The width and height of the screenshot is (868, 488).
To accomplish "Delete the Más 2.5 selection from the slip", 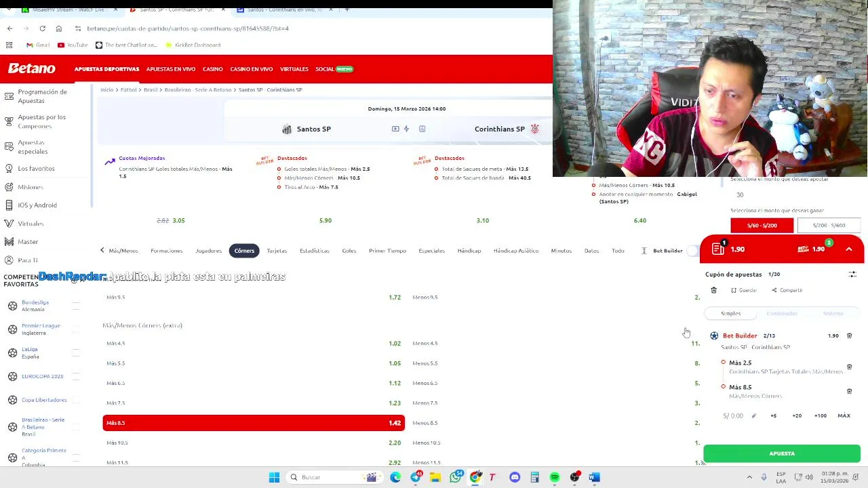I will [x=849, y=367].
